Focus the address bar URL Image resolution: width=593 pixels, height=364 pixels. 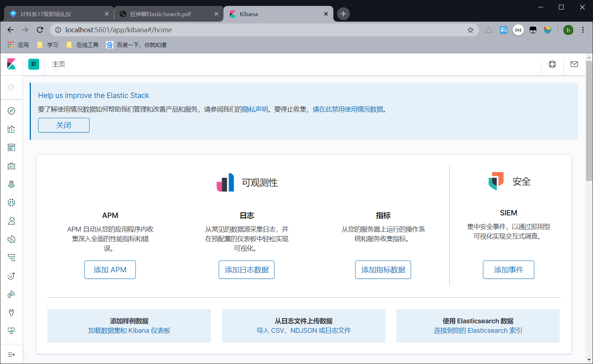[264, 30]
